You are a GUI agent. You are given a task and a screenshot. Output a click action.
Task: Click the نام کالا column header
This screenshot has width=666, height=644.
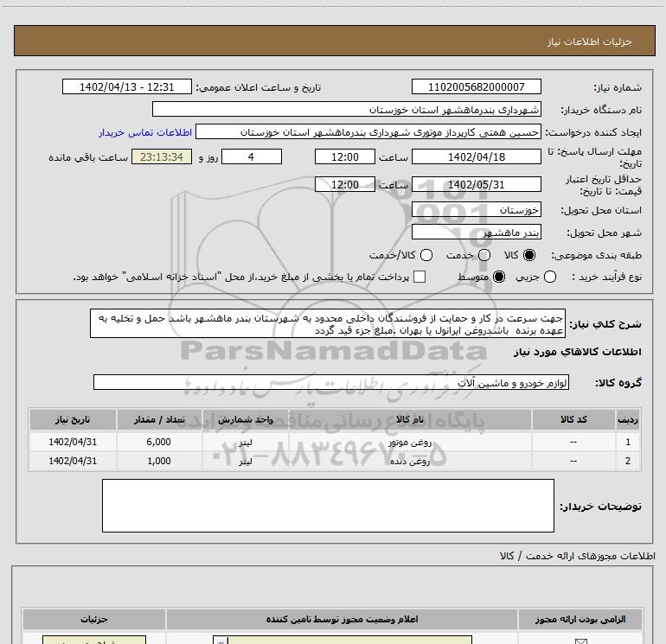[x=410, y=419]
